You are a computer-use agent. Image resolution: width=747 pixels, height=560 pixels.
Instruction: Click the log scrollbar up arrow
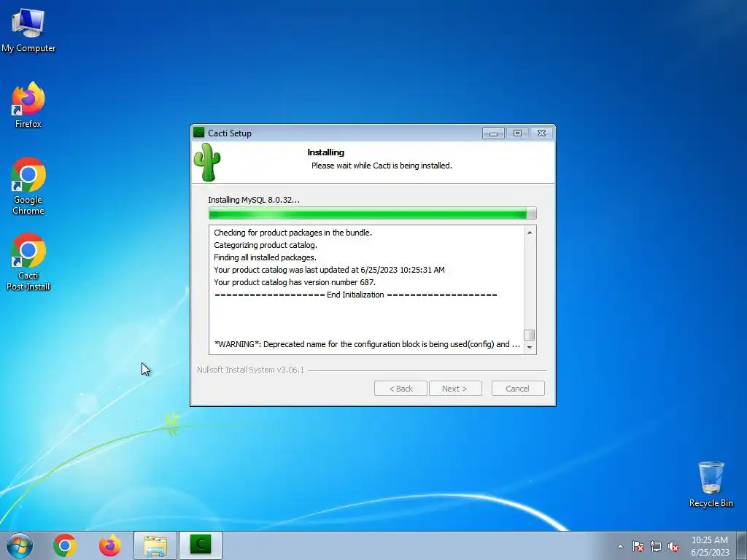pyautogui.click(x=530, y=233)
